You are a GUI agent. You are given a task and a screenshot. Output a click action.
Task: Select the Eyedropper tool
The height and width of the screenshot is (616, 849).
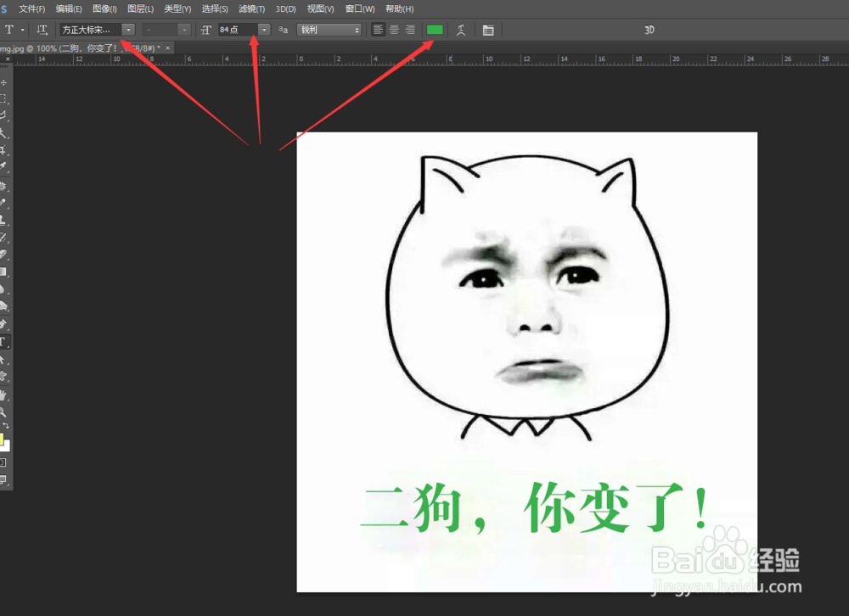[3, 166]
